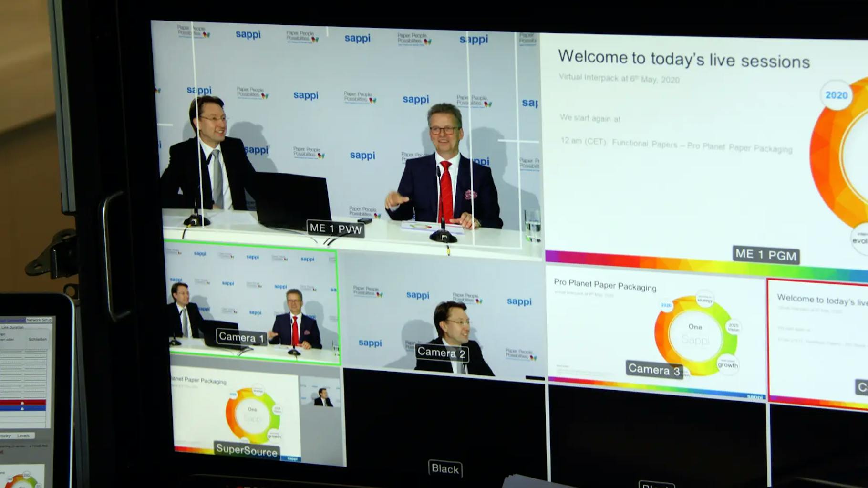Click the picture-in-picture speaker in SuperSource

coord(320,391)
